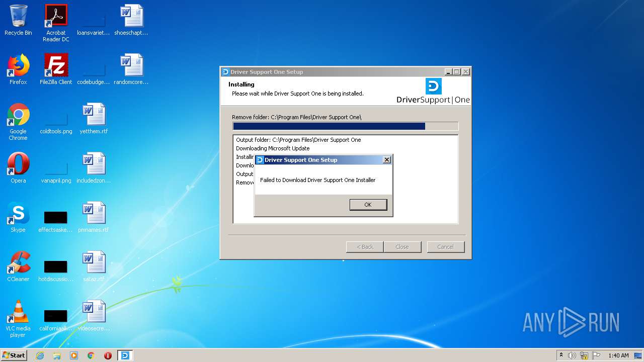Screen dimensions: 644x362
Task: Open the Recycle Bin icon
Action: click(x=18, y=20)
